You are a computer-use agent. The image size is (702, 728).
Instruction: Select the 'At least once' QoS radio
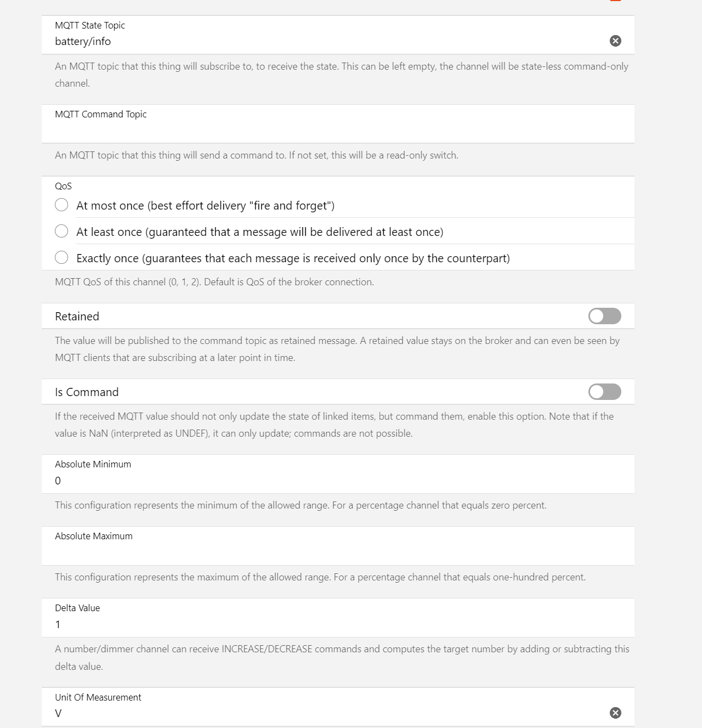[x=61, y=232]
